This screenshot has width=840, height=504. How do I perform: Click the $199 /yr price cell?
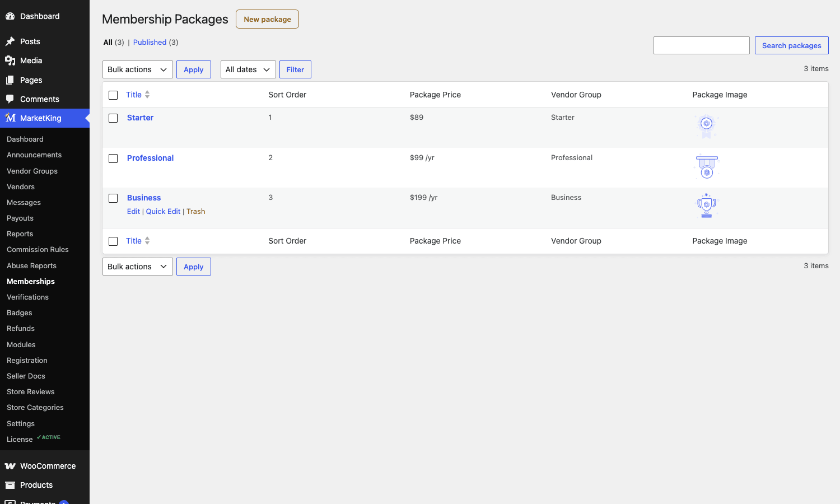(x=423, y=197)
